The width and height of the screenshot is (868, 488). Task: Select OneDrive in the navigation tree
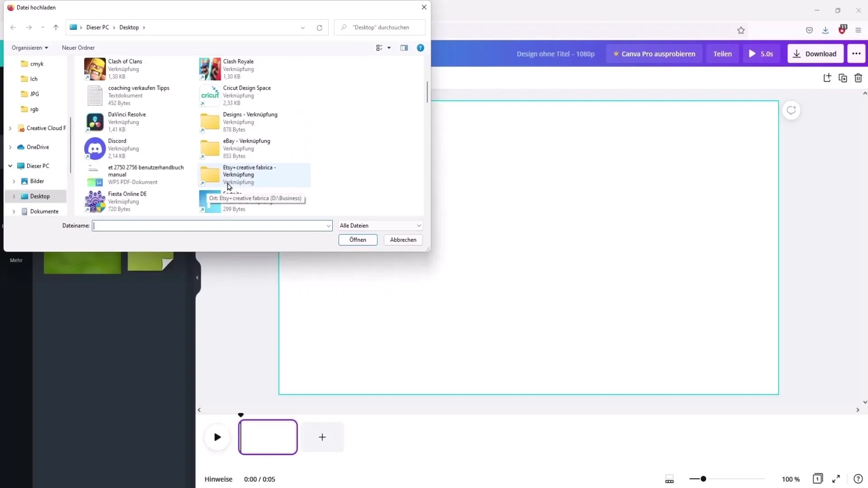(38, 147)
